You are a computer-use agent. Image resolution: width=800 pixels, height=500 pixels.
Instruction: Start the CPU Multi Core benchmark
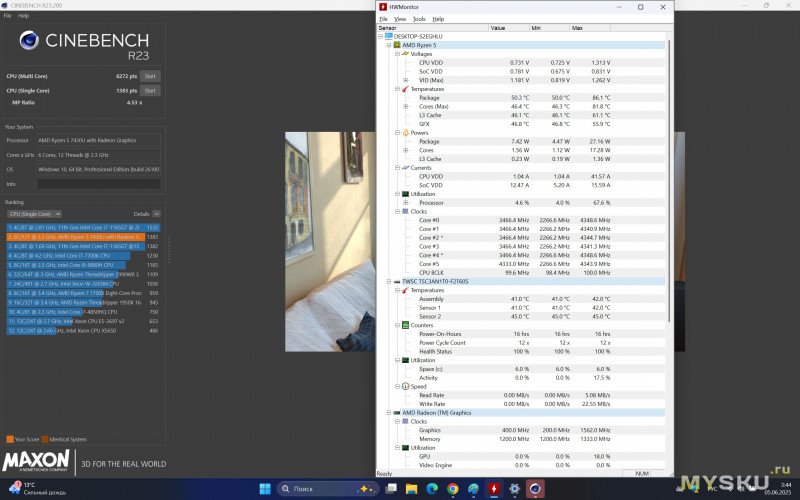[150, 76]
